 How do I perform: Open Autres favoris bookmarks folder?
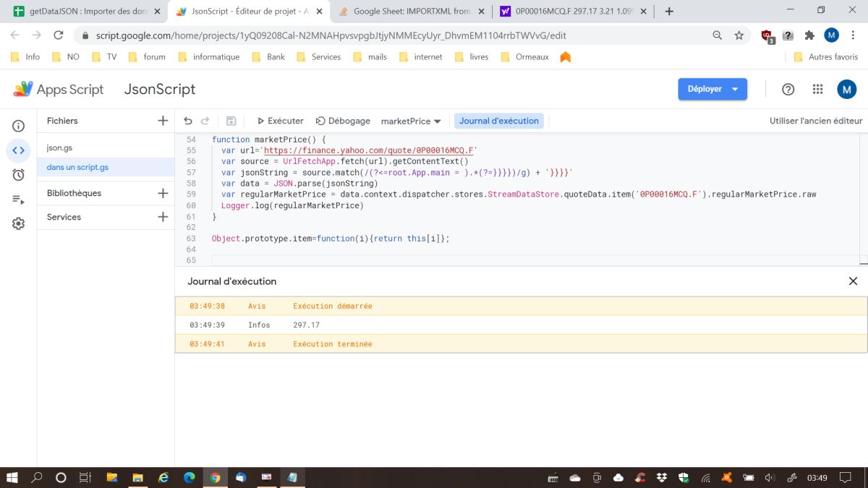pyautogui.click(x=826, y=56)
